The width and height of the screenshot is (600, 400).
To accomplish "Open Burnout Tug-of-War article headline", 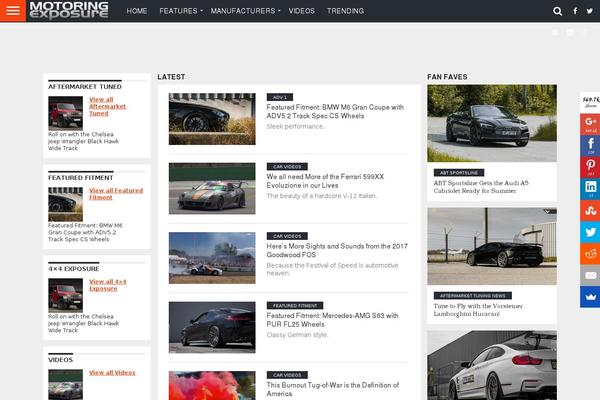I will click(333, 389).
